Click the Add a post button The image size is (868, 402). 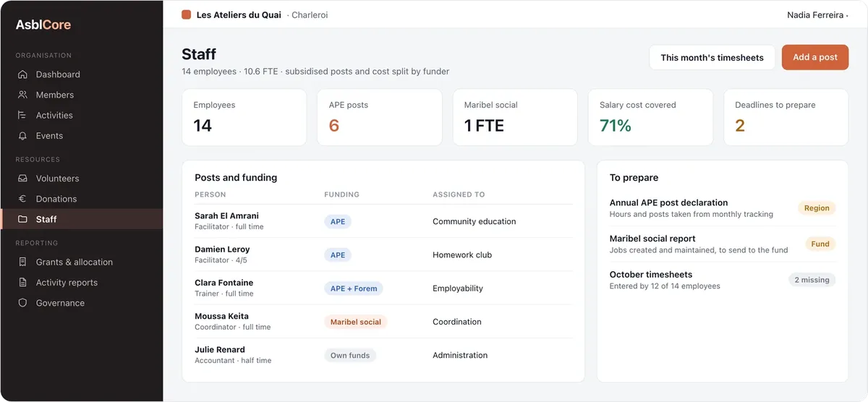click(815, 57)
